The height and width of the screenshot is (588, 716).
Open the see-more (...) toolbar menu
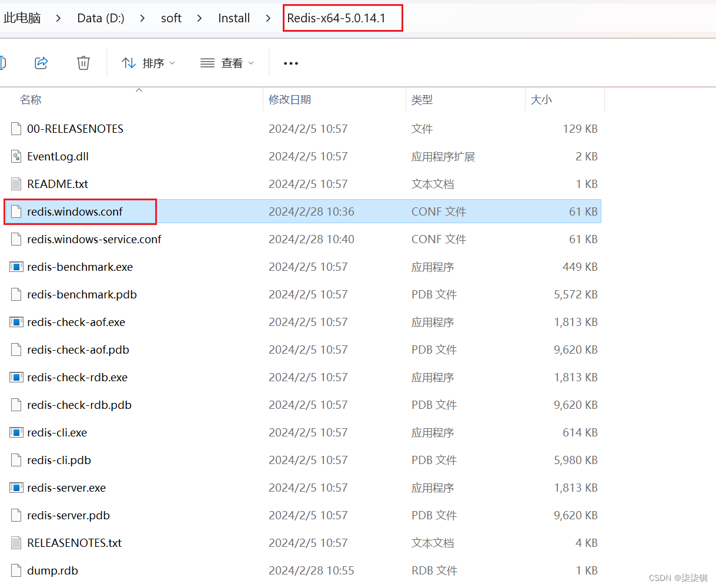(x=290, y=63)
